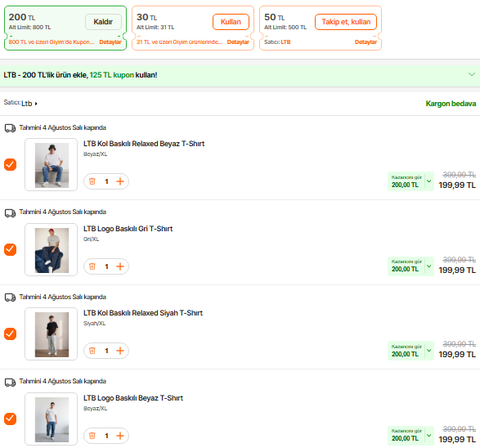Open Detaylar for the 50 TL LTB coupon

click(x=366, y=42)
